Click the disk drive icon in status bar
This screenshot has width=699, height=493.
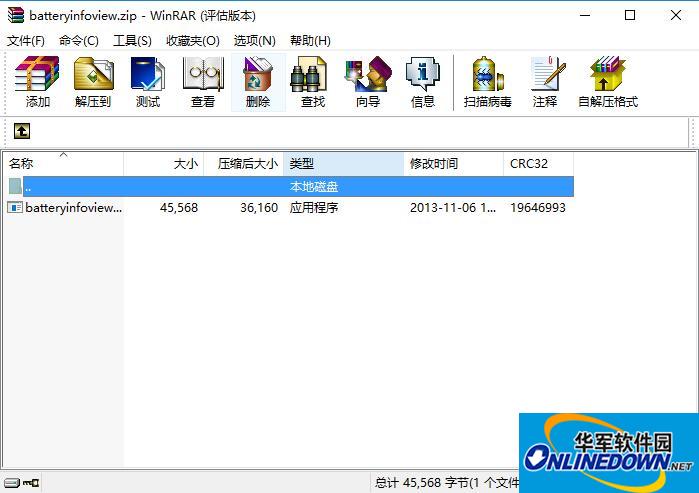tap(12, 483)
